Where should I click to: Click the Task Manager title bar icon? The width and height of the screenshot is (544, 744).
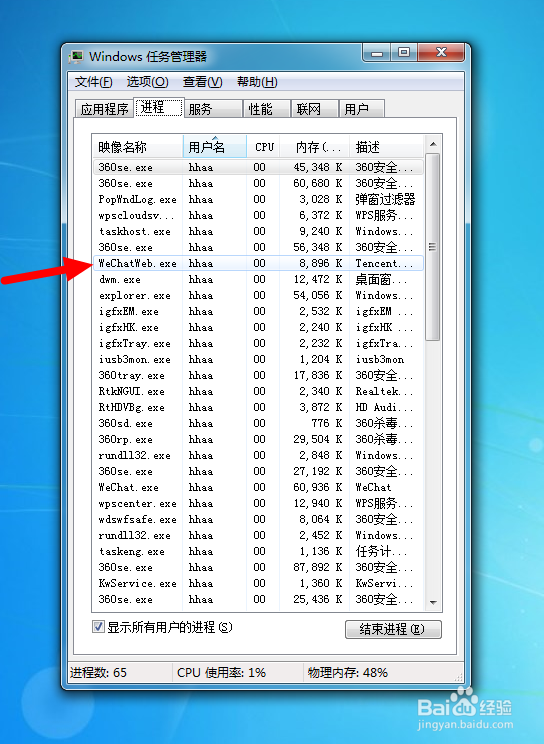coord(76,56)
